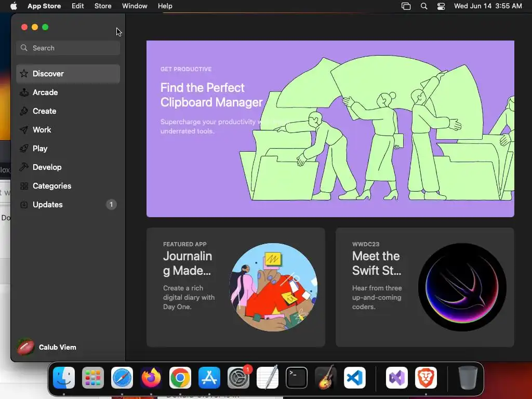Open Control Center in menu bar
This screenshot has width=532, height=399.
coord(441,6)
